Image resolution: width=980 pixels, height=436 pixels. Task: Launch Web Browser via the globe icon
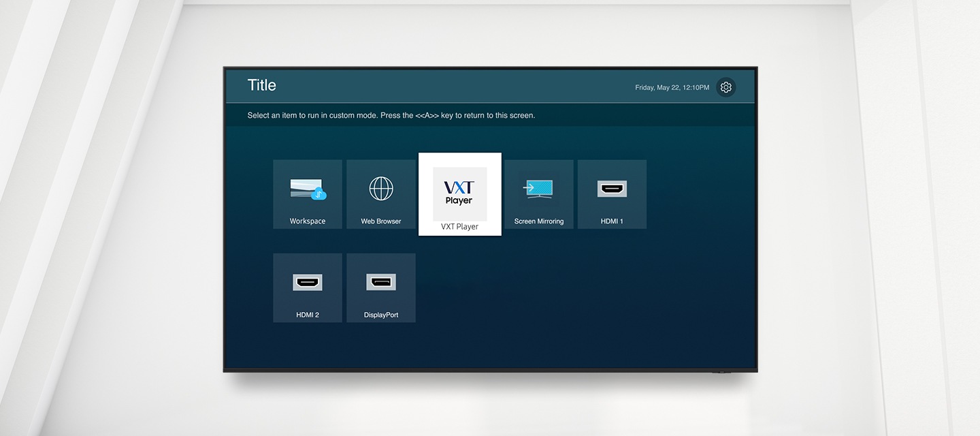pos(381,189)
